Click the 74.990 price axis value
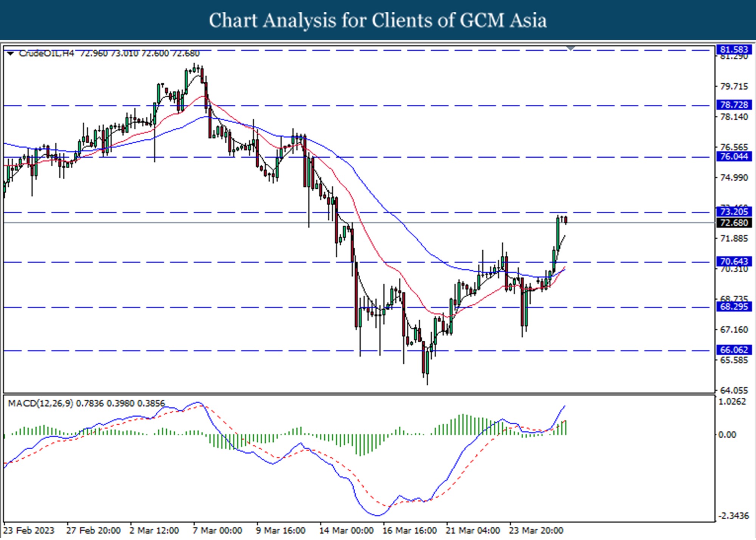Screen dimensions: 756x540 pos(734,178)
